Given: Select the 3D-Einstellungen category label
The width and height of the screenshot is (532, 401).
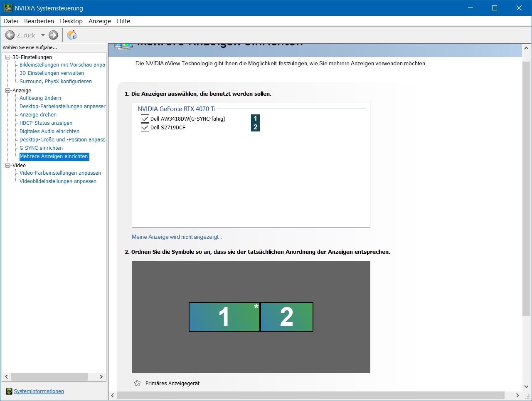Looking at the screenshot, I should tap(32, 57).
